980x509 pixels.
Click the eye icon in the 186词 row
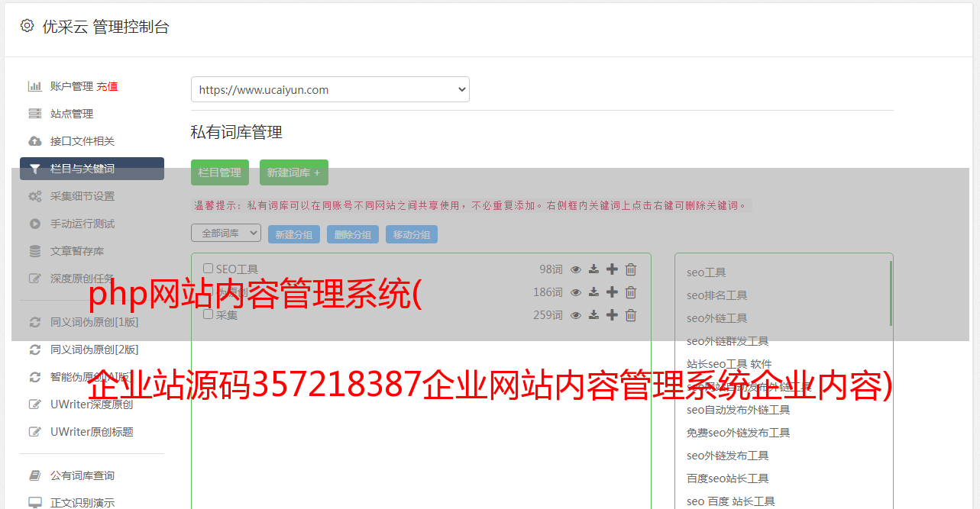click(x=576, y=292)
